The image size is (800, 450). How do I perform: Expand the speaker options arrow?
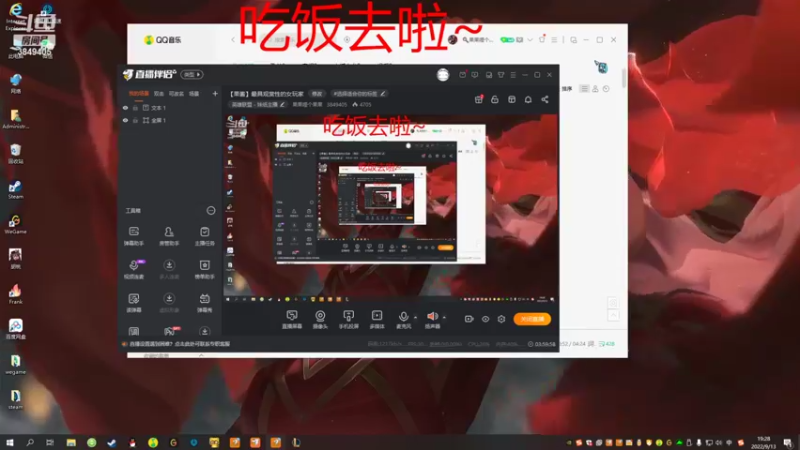(x=444, y=317)
